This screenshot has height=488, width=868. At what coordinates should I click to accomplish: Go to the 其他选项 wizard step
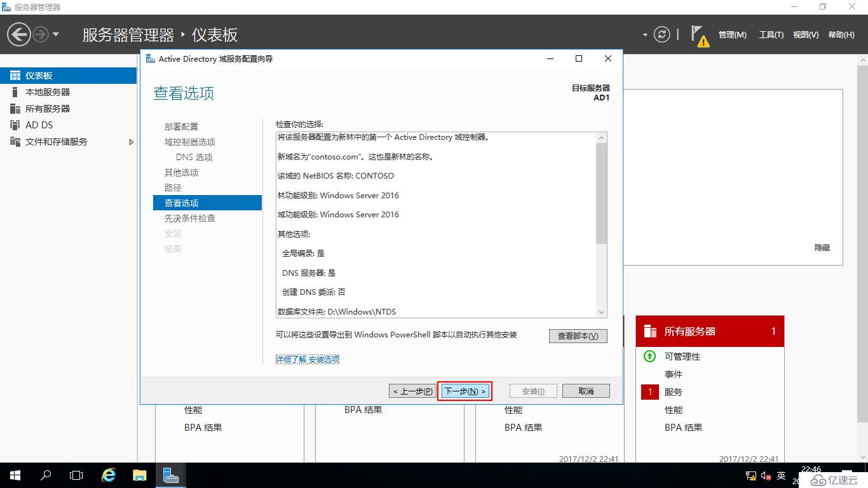181,172
